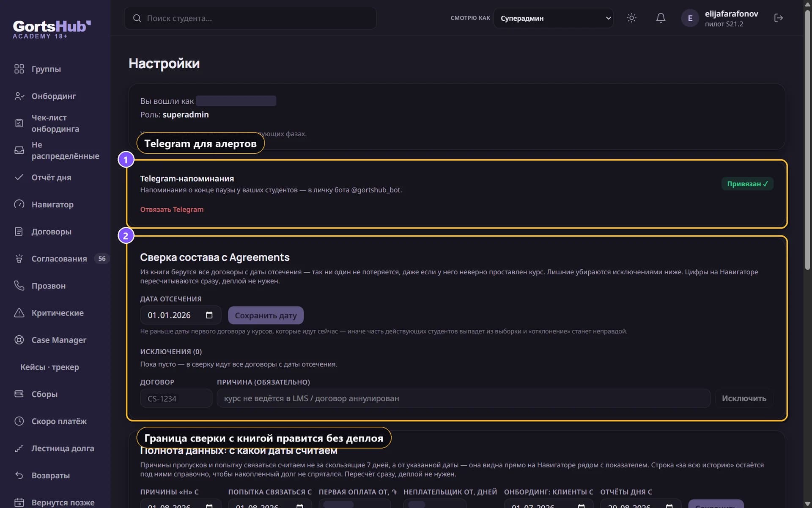812x508 pixels.
Task: Click the 01.01.2026 cutoff date field
Action: pos(181,315)
